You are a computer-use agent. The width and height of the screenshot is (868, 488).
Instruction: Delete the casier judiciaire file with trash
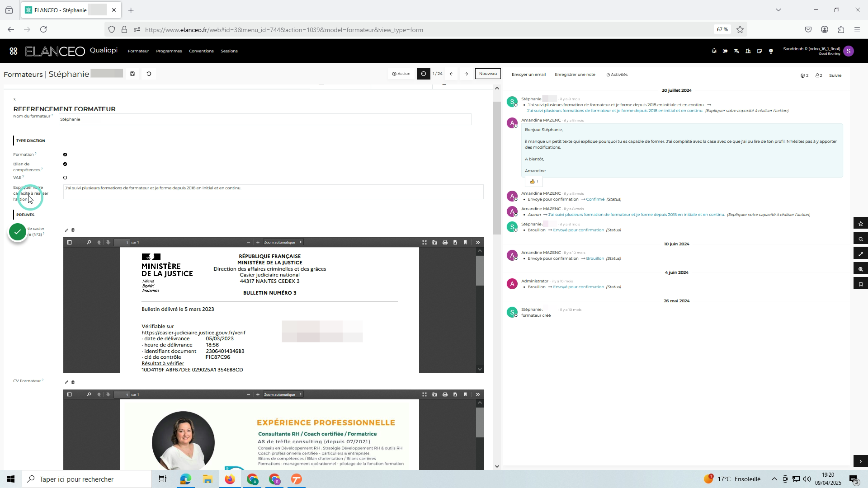click(x=73, y=230)
